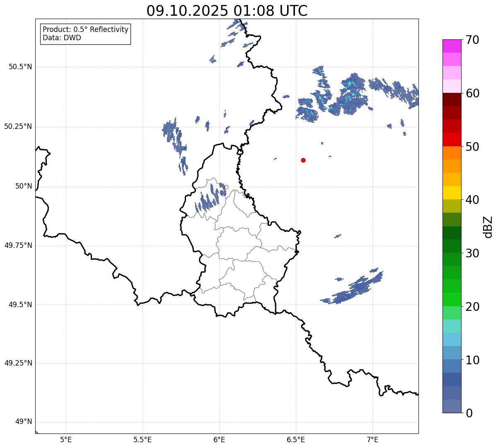Click the dBZ colorbar label
Image resolution: width=498 pixels, height=448 pixels.
[488, 227]
